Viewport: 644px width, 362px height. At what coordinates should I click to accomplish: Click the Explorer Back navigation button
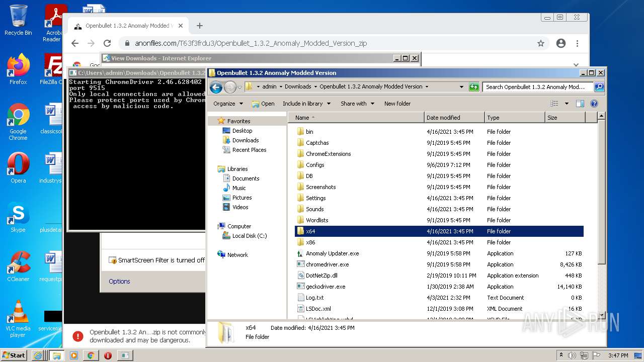point(216,87)
